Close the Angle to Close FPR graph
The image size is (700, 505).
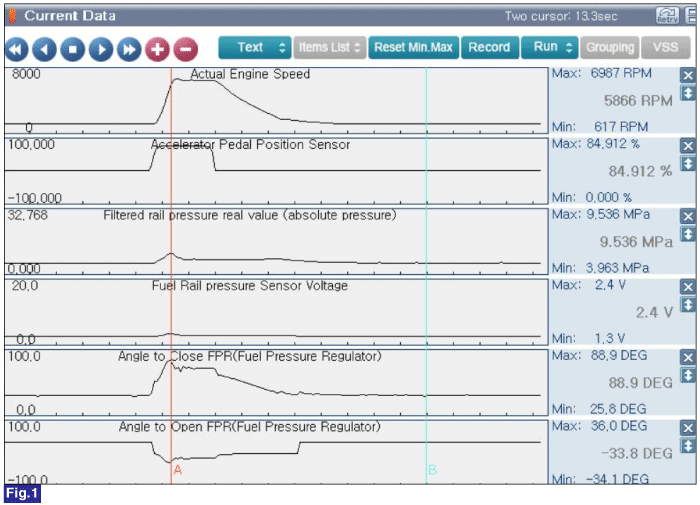688,358
